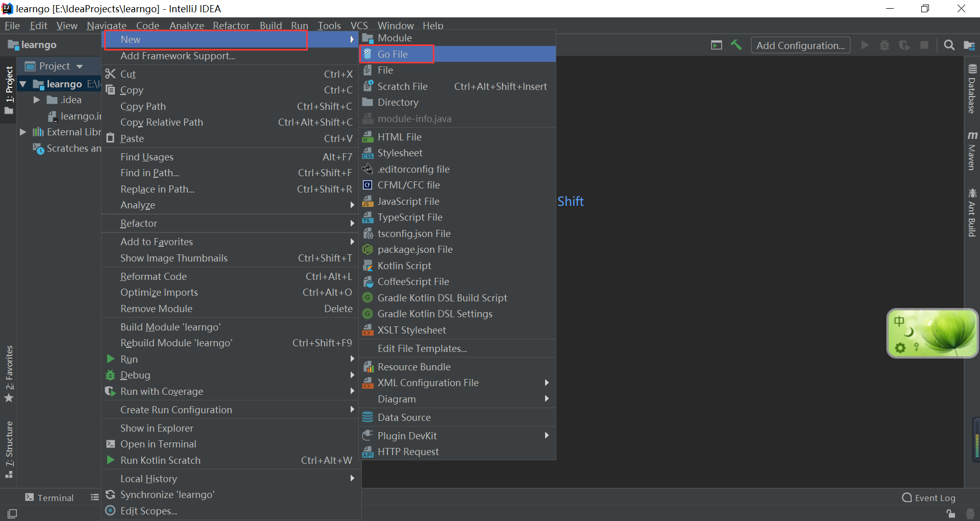Click the Debug bug icon in toolbar

pos(884,45)
